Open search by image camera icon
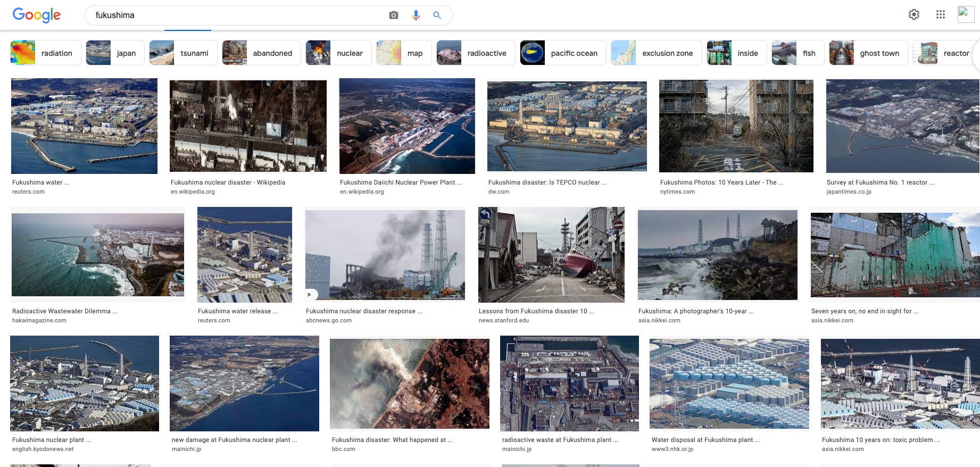This screenshot has width=980, height=467. pos(394,15)
